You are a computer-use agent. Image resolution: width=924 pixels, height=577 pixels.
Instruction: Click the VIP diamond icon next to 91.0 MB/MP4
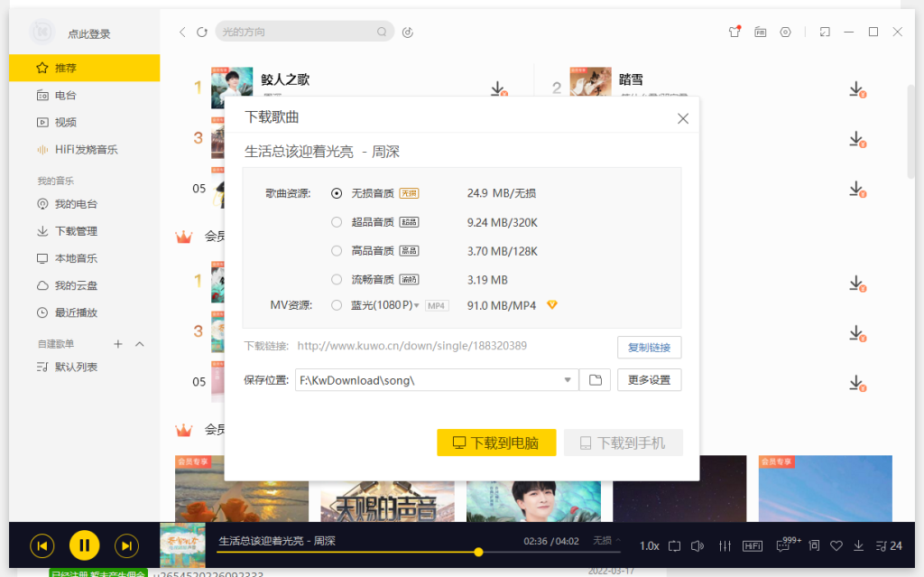coord(551,305)
